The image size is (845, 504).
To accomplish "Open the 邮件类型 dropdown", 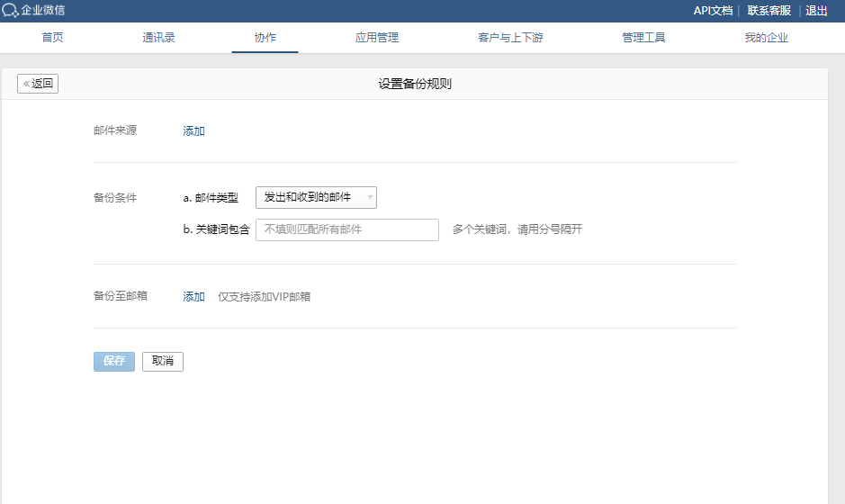I will [315, 197].
